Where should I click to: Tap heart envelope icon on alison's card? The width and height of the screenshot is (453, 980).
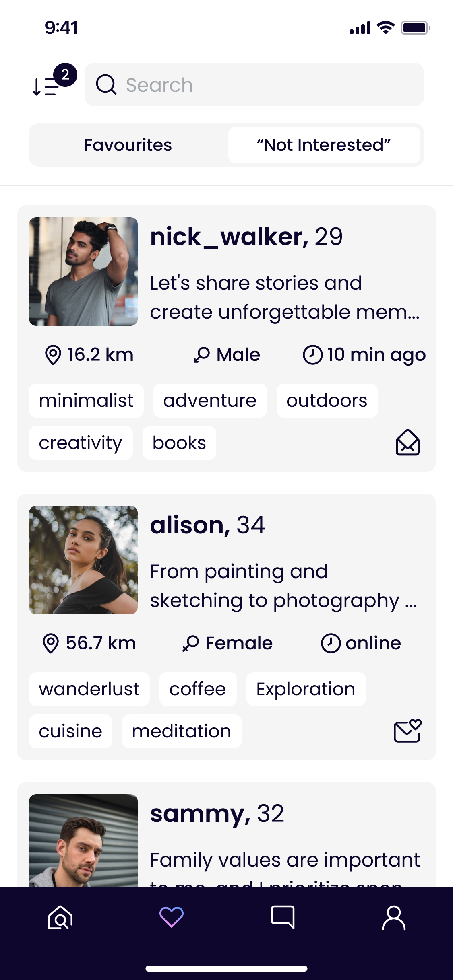(x=407, y=731)
